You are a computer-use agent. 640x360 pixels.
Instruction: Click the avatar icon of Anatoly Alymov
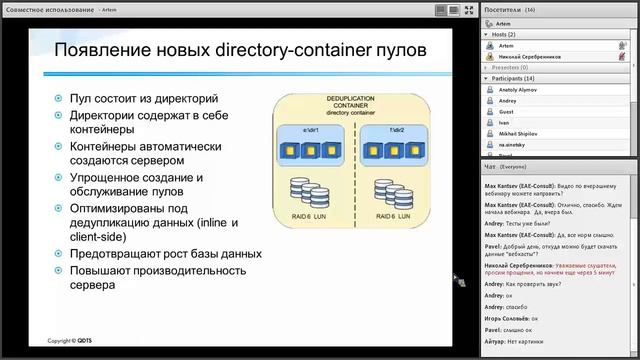490,89
